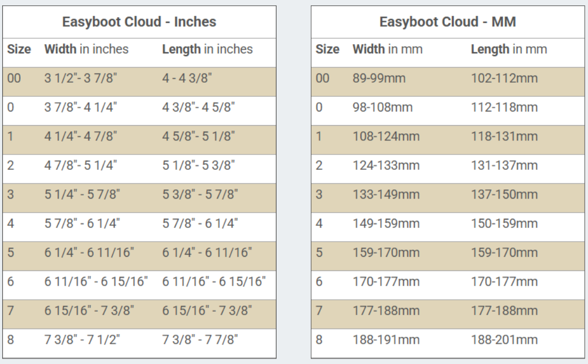Select the 5 3/8" - 5 7/8" length cell
Viewport: 588px width, 364px height.
200,195
